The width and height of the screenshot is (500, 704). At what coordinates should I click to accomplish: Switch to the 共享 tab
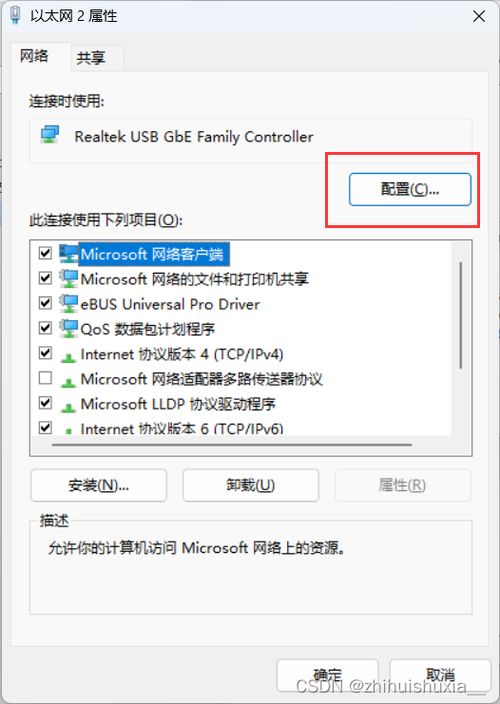pos(91,57)
